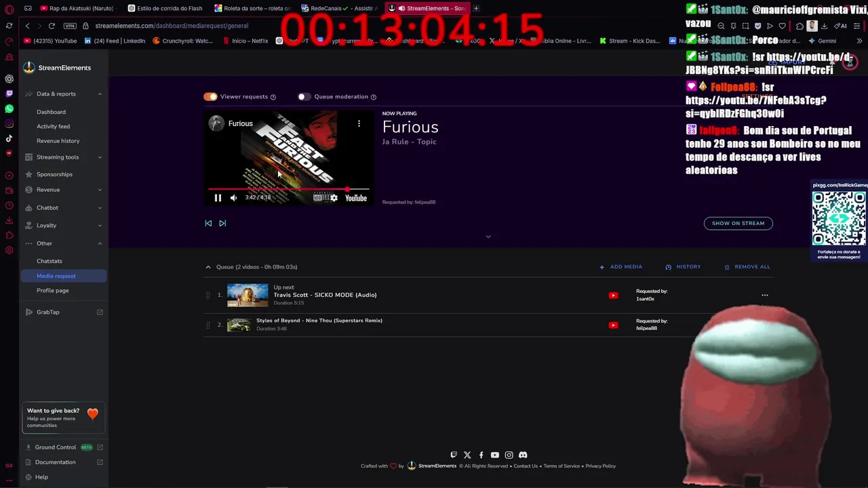This screenshot has width=868, height=488.
Task: Expand Chatbot sidebar menu
Action: pyautogui.click(x=63, y=208)
